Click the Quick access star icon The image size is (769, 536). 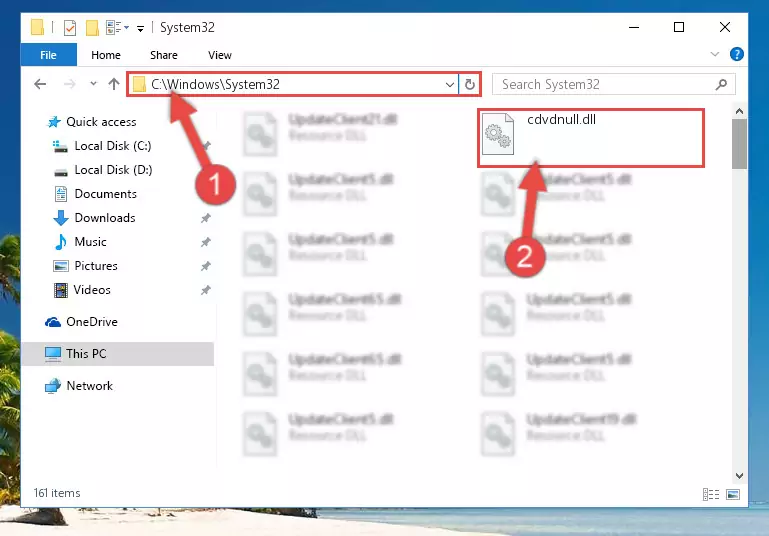click(x=53, y=122)
